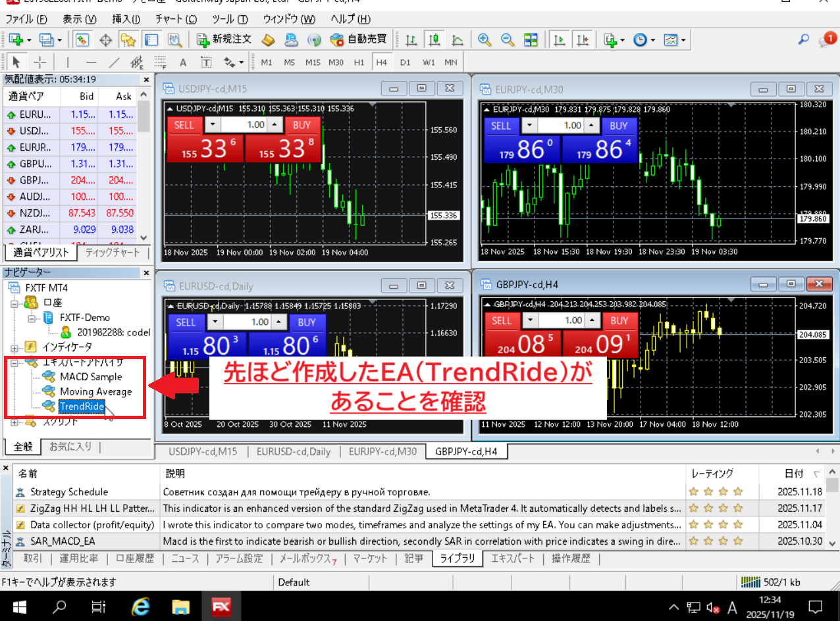This screenshot has width=840, height=621.
Task: Click the library list vertical scrollbar
Action: [x=832, y=513]
